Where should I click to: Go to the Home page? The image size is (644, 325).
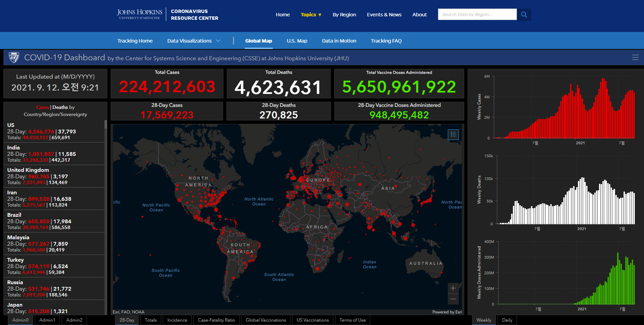283,15
